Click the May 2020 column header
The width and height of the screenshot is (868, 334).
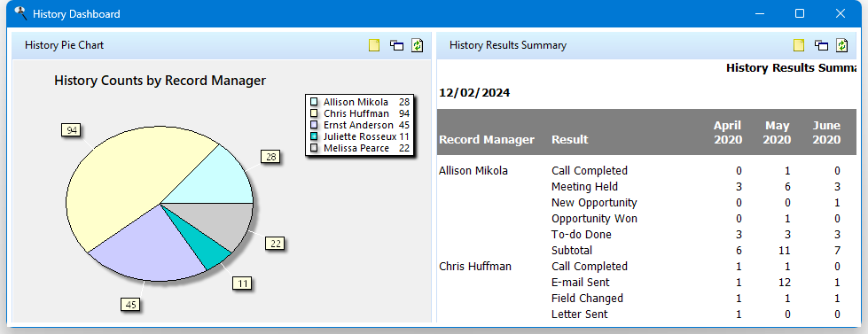(x=777, y=132)
